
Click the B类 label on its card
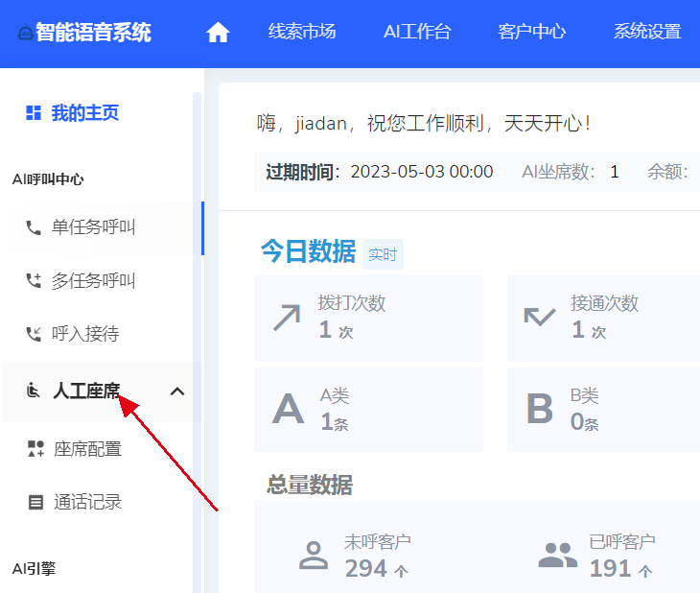(584, 395)
